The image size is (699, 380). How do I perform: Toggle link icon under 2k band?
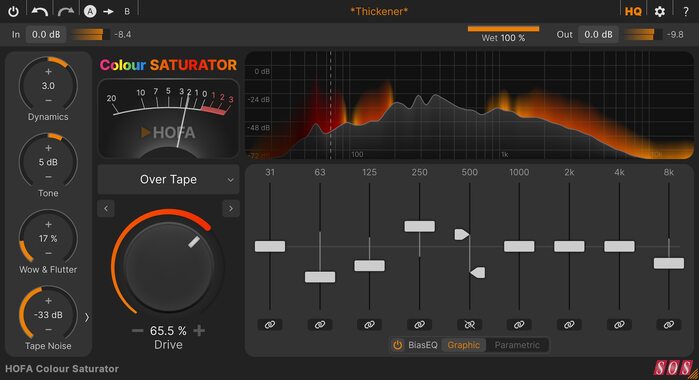click(x=569, y=325)
